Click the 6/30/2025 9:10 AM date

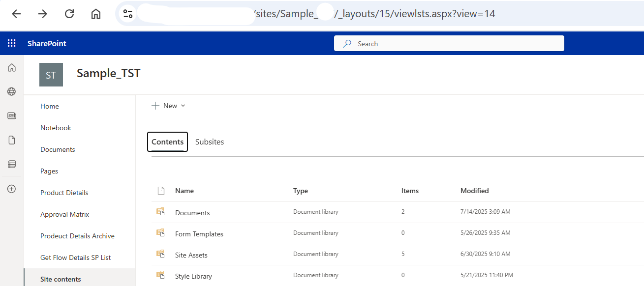pos(486,254)
